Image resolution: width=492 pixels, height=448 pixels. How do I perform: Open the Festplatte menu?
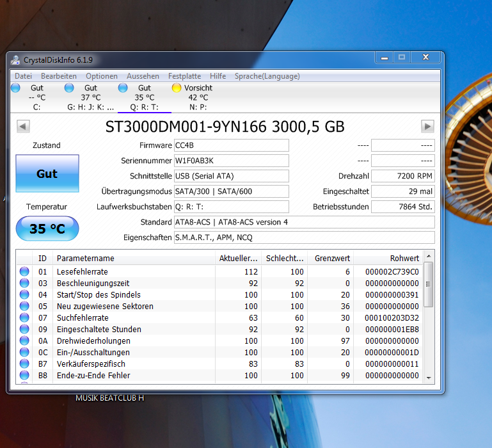[184, 76]
